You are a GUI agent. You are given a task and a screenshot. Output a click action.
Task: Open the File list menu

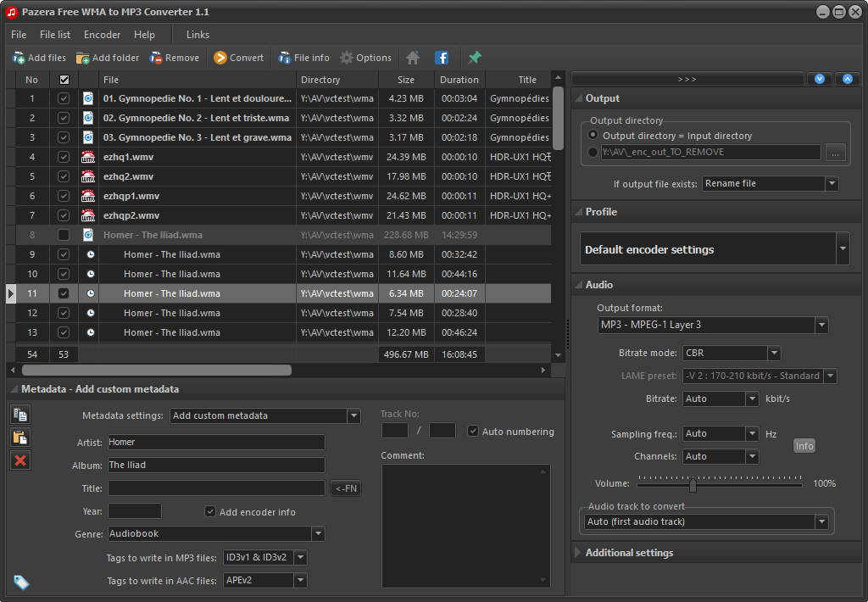point(55,34)
